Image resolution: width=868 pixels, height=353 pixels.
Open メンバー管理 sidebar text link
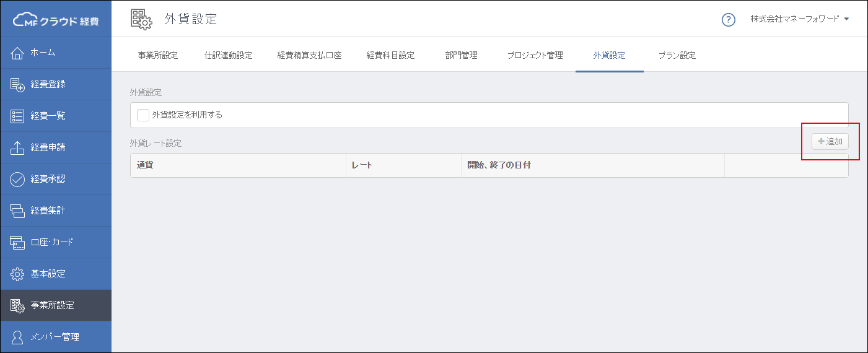coord(55,337)
